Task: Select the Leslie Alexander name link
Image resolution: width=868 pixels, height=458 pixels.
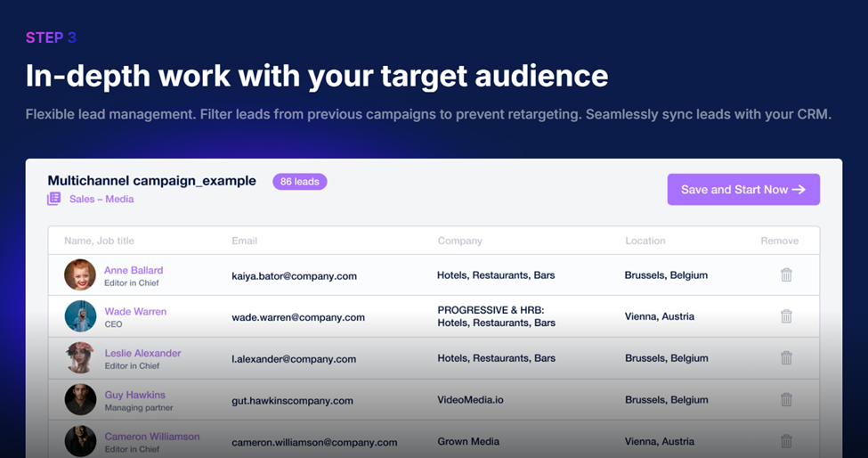Action: [142, 354]
